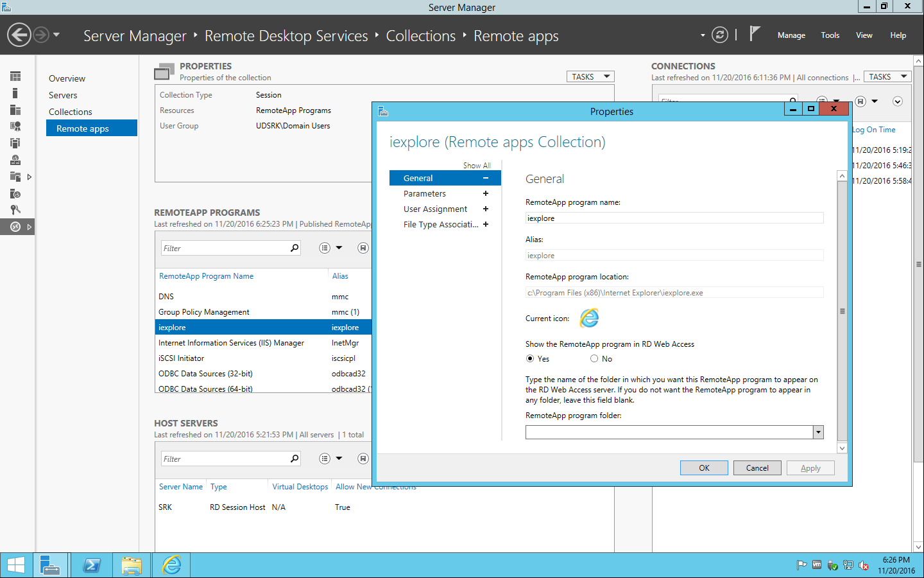Viewport: 924px width, 578px height.
Task: Select Yes to show program in RD Web Access
Action: pyautogui.click(x=530, y=358)
